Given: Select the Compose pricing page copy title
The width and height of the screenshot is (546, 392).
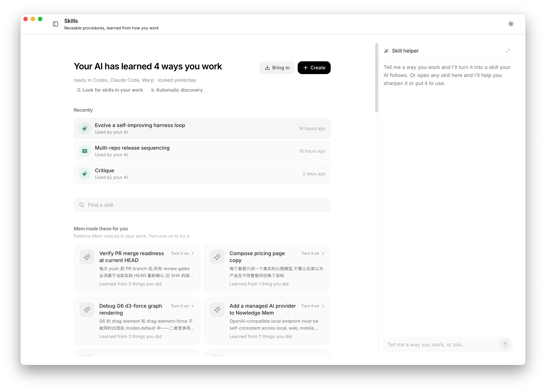Looking at the screenshot, I should (257, 257).
